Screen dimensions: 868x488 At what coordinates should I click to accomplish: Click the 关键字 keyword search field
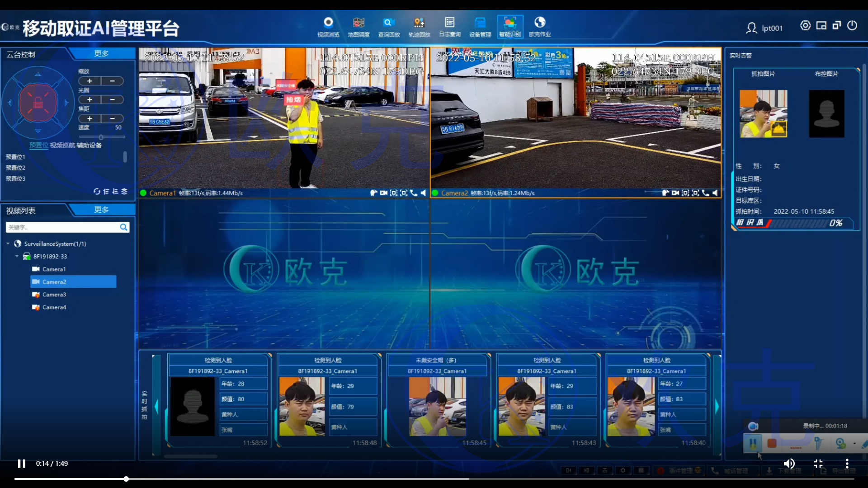62,227
